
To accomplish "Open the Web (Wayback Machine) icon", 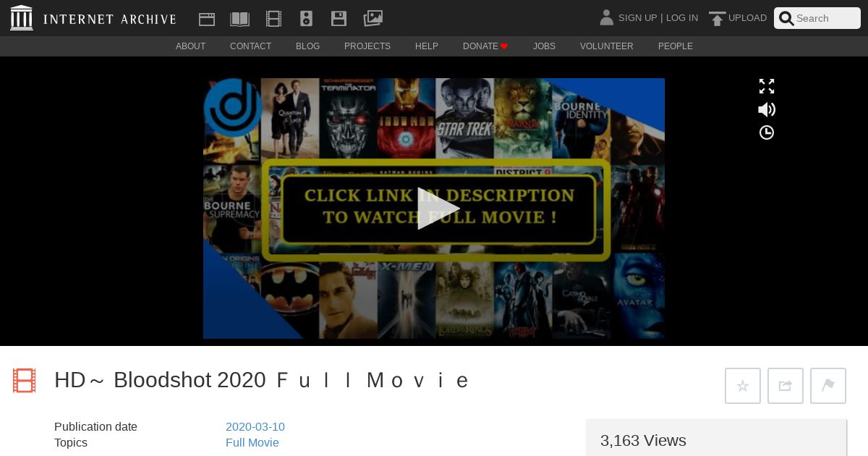I will [x=207, y=19].
